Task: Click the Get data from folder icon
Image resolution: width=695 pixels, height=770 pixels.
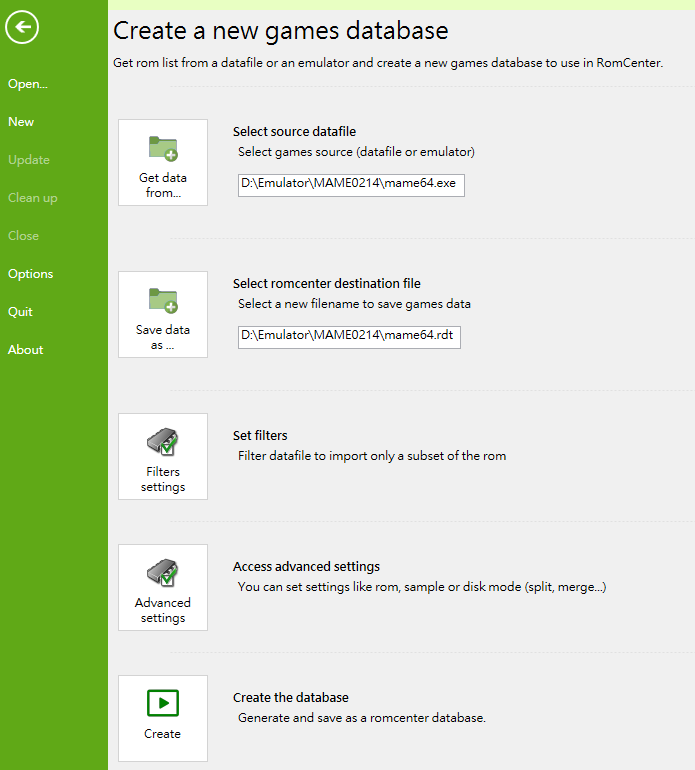Action: (163, 149)
